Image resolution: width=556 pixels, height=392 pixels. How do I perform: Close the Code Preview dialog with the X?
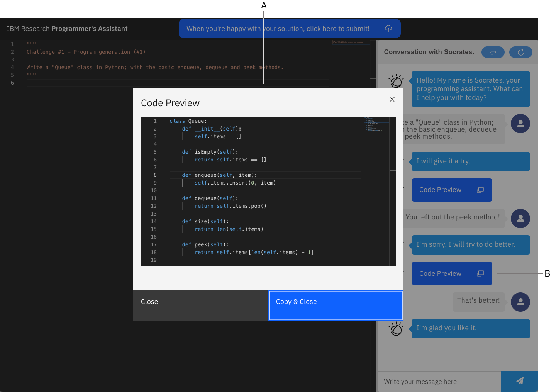(392, 100)
